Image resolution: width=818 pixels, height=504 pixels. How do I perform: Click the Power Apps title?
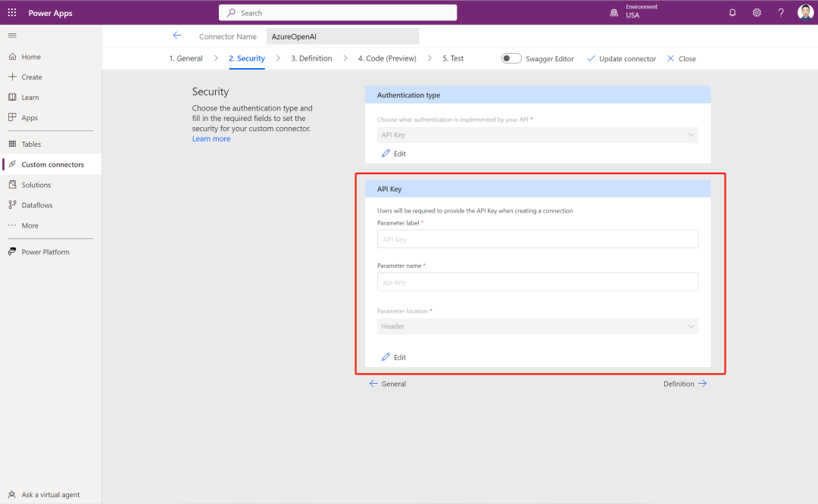coord(50,13)
